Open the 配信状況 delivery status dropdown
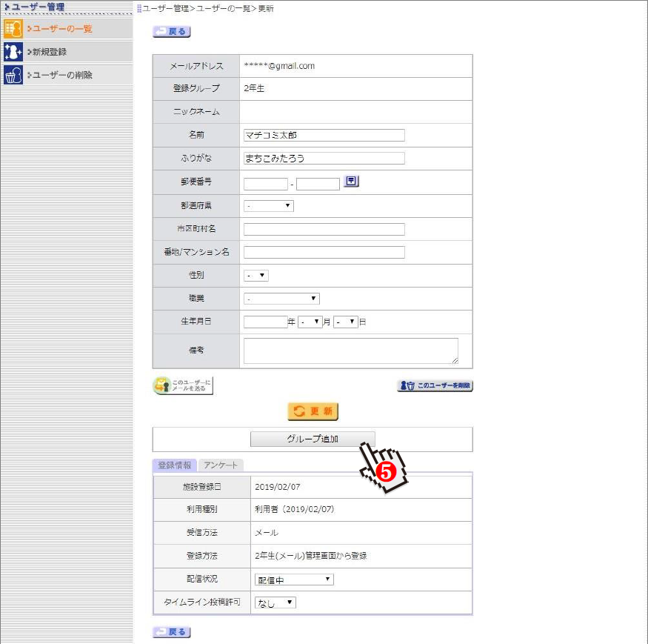Image resolution: width=648 pixels, height=644 pixels. coord(294,580)
